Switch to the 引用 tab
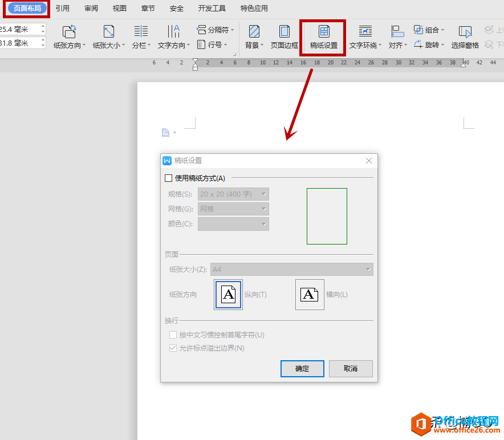The image size is (504, 440). (62, 9)
